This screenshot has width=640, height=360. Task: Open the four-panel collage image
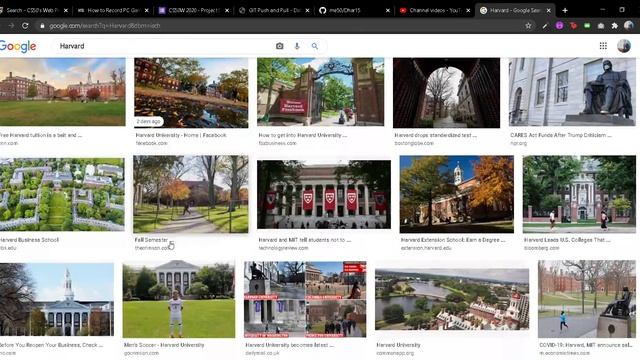click(x=305, y=300)
